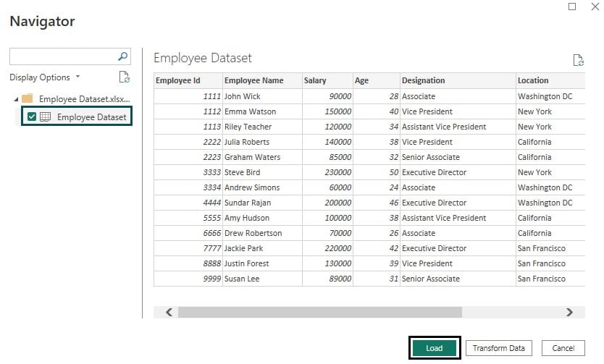
Task: Close the Navigator window
Action: 595,7
